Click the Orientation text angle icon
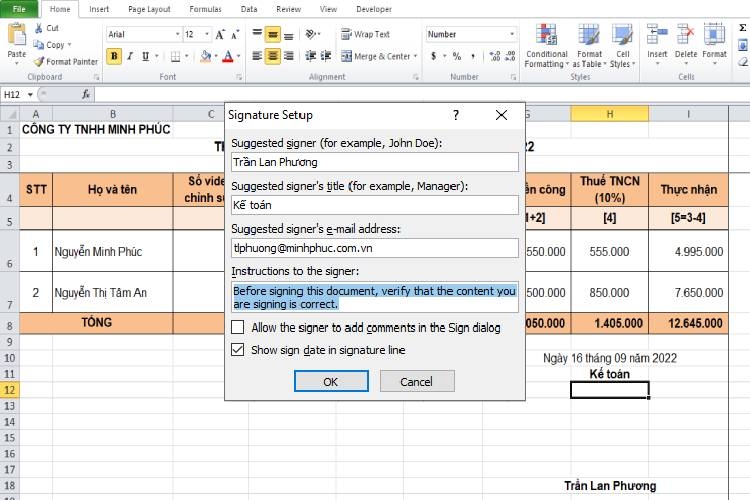Viewport: 750px width, 500px height. (311, 34)
